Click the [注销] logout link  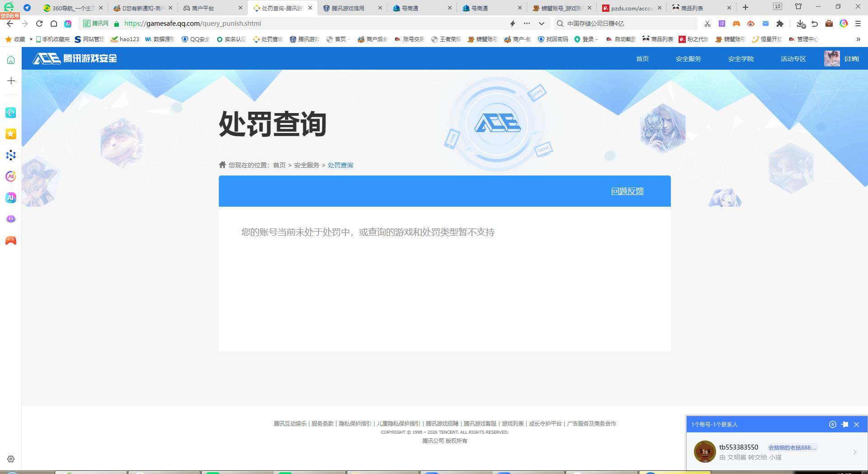point(852,59)
